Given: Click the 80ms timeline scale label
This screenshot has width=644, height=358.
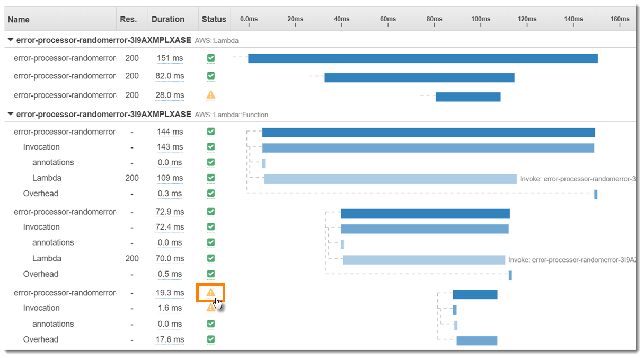Looking at the screenshot, I should [434, 19].
